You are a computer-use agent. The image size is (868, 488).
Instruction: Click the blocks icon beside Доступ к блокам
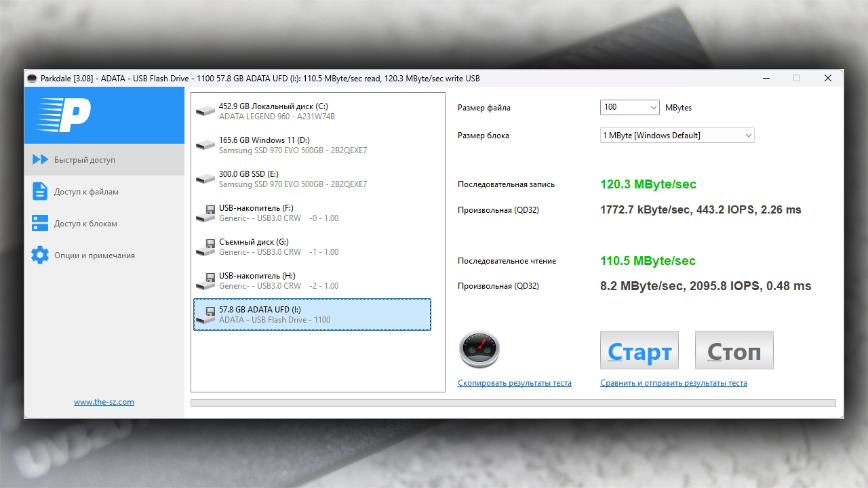(x=40, y=224)
